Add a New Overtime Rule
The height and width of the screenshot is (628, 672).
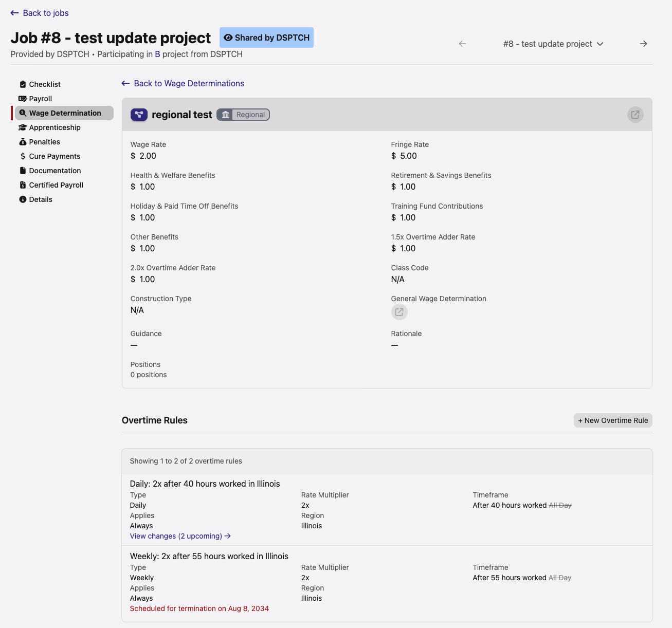(x=613, y=420)
